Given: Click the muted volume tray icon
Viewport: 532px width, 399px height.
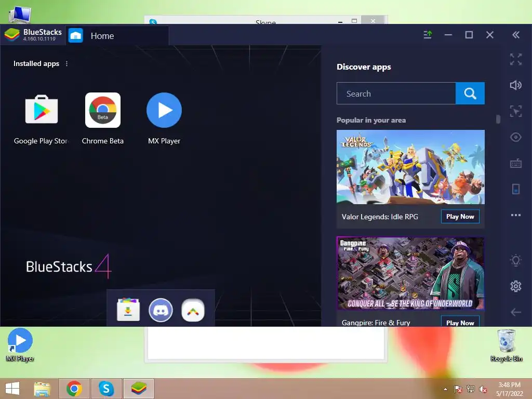Looking at the screenshot, I should (483, 389).
